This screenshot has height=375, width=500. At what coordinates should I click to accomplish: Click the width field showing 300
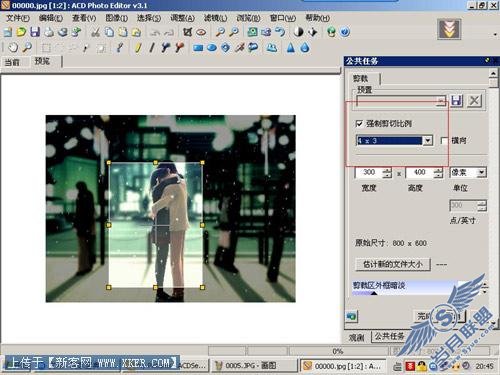click(x=368, y=172)
